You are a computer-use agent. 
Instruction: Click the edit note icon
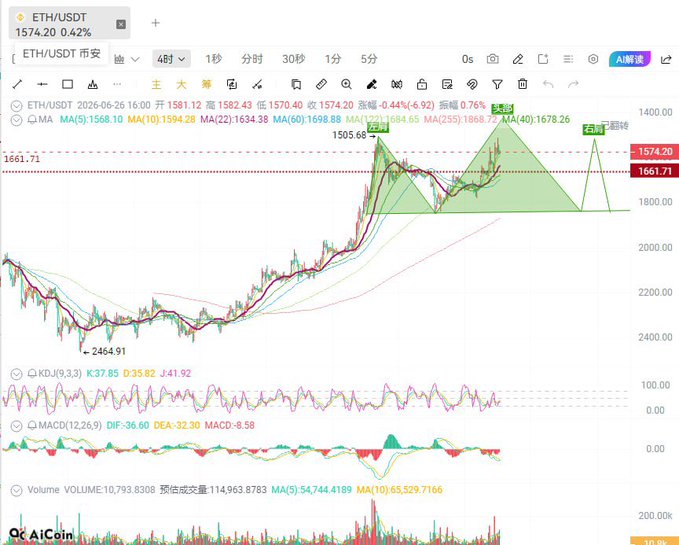(447, 84)
